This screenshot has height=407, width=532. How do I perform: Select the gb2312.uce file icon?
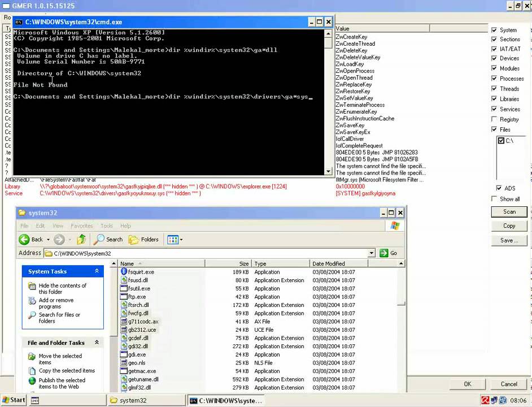[124, 330]
